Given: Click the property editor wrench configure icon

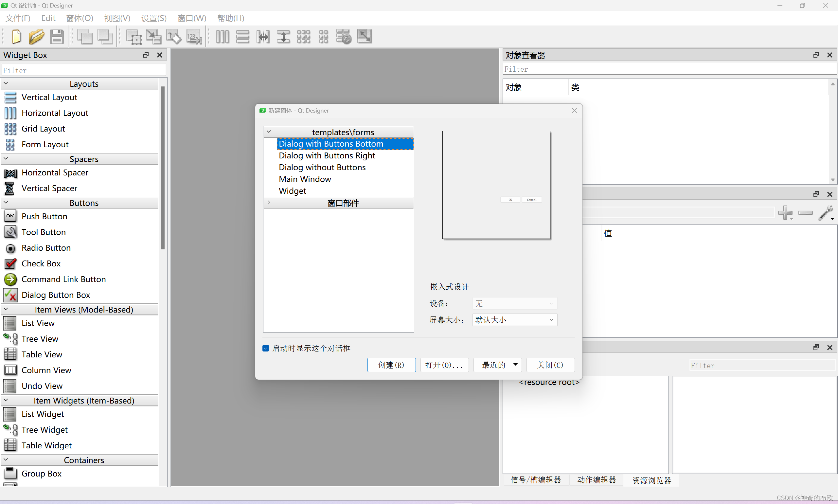Looking at the screenshot, I should click(826, 213).
